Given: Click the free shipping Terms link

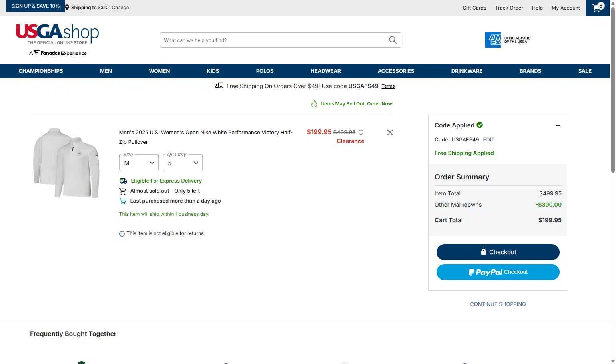Looking at the screenshot, I should (x=388, y=86).
